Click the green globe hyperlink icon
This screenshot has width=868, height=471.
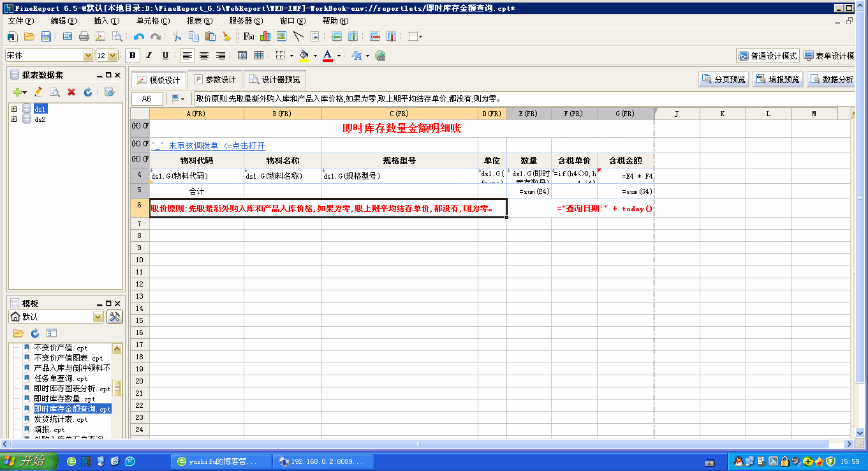click(x=380, y=56)
